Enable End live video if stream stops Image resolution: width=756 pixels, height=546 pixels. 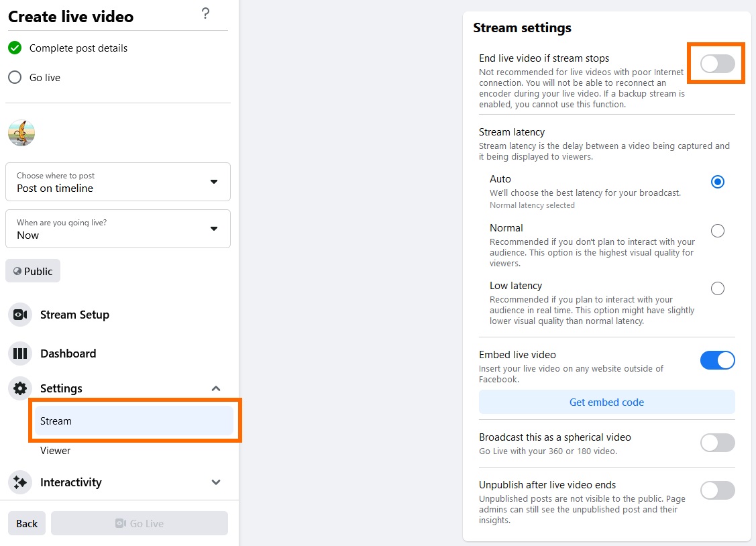(x=717, y=64)
